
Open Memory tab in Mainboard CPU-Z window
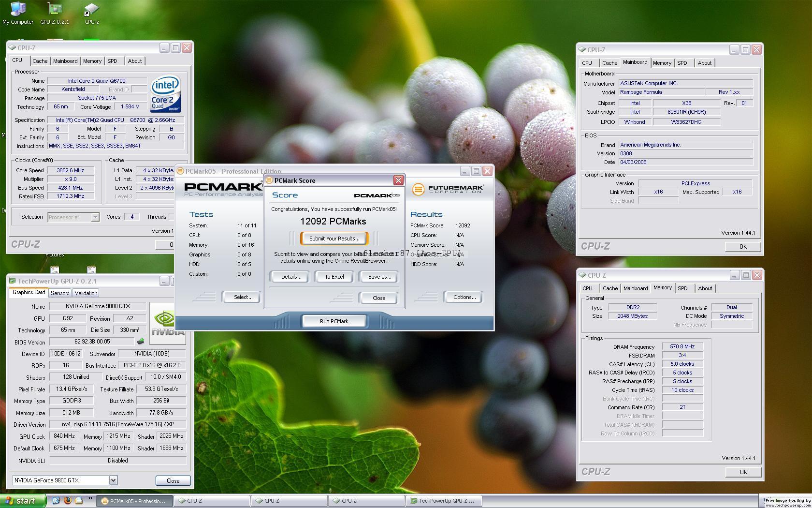(662, 63)
